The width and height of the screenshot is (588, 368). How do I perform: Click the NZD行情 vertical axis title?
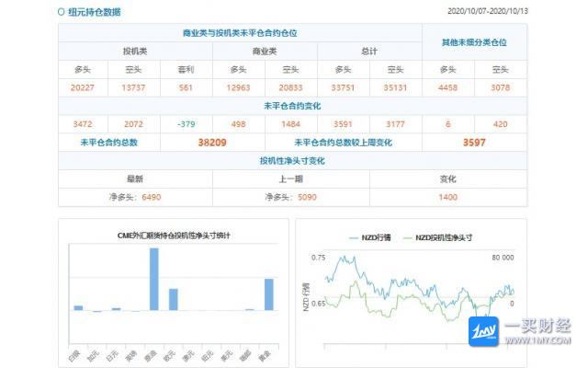(306, 297)
